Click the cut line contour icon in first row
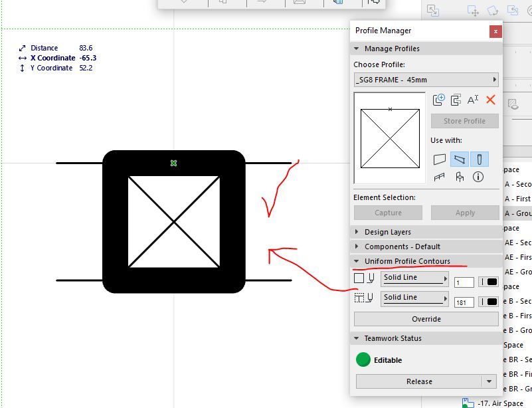Image resolution: width=532 pixels, height=408 pixels. point(359,278)
